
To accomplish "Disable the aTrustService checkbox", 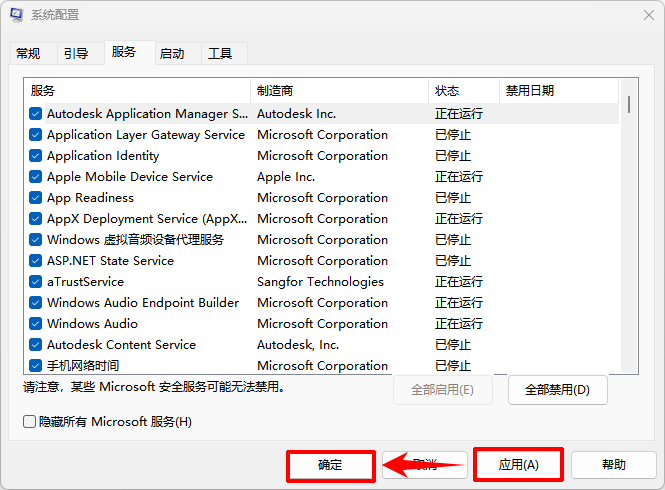I will click(x=36, y=282).
